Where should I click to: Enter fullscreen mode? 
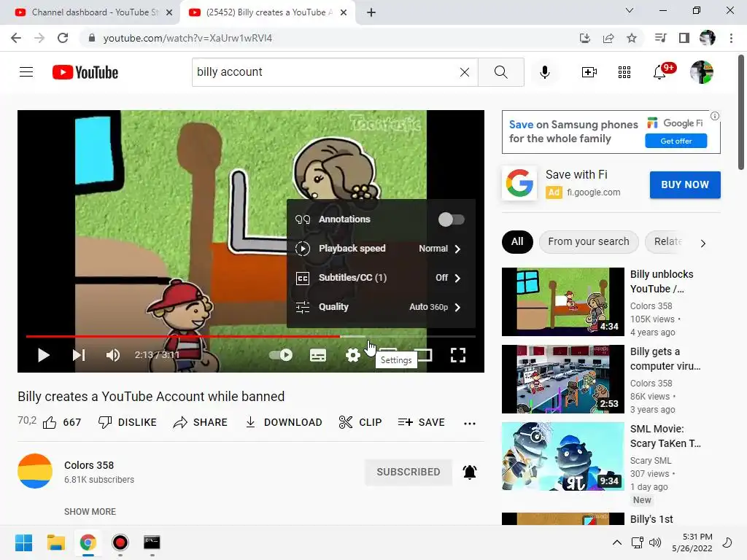point(458,355)
